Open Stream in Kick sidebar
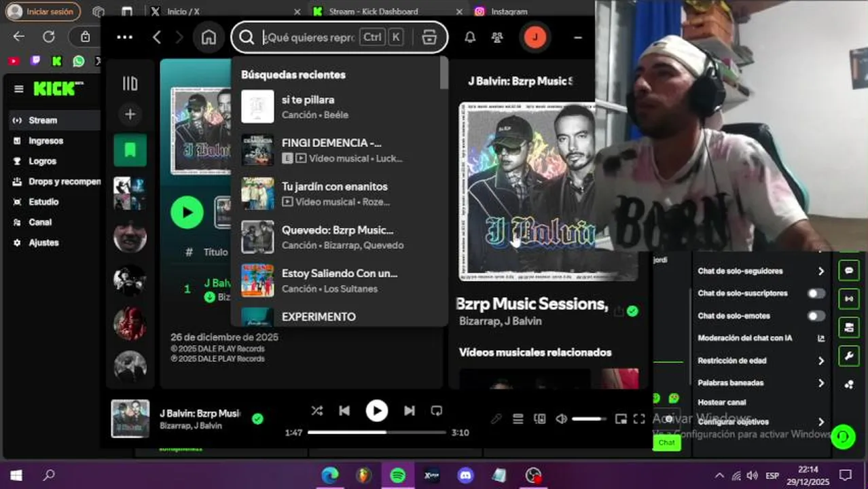868x489 pixels. click(54, 120)
